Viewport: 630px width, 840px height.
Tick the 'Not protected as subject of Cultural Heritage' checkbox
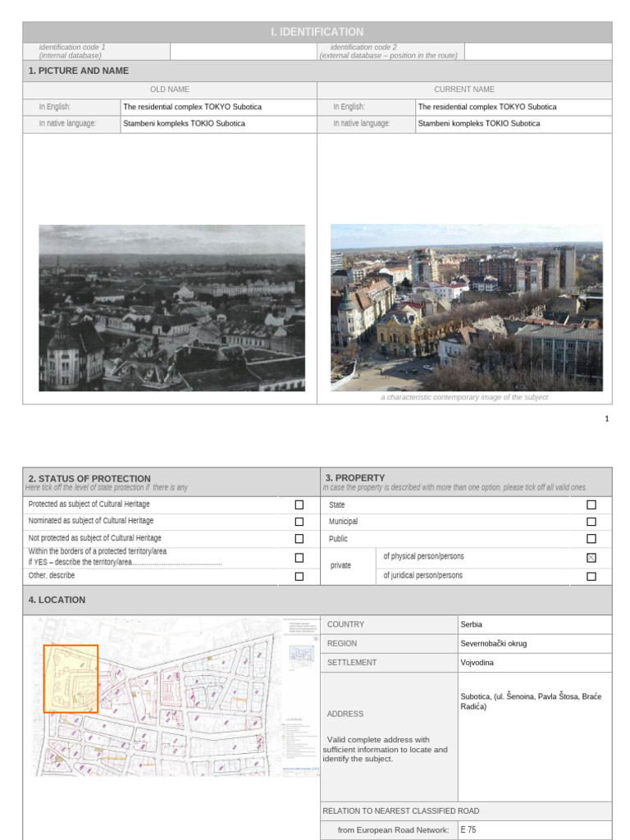tap(299, 538)
